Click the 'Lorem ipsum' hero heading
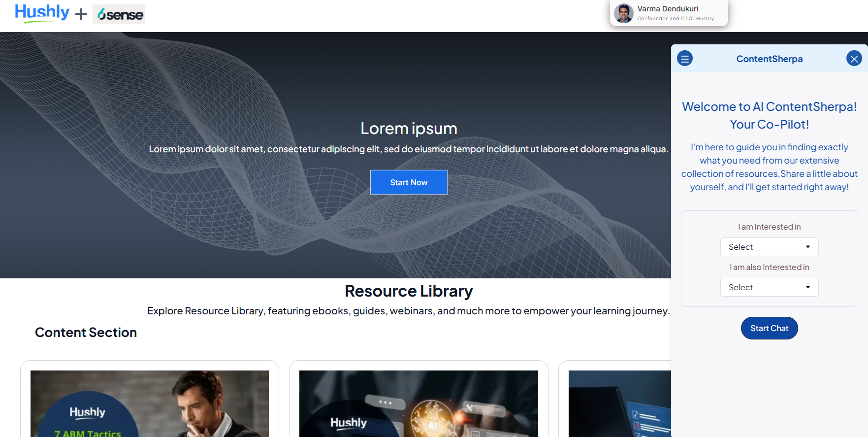This screenshot has width=868, height=437. [x=409, y=129]
